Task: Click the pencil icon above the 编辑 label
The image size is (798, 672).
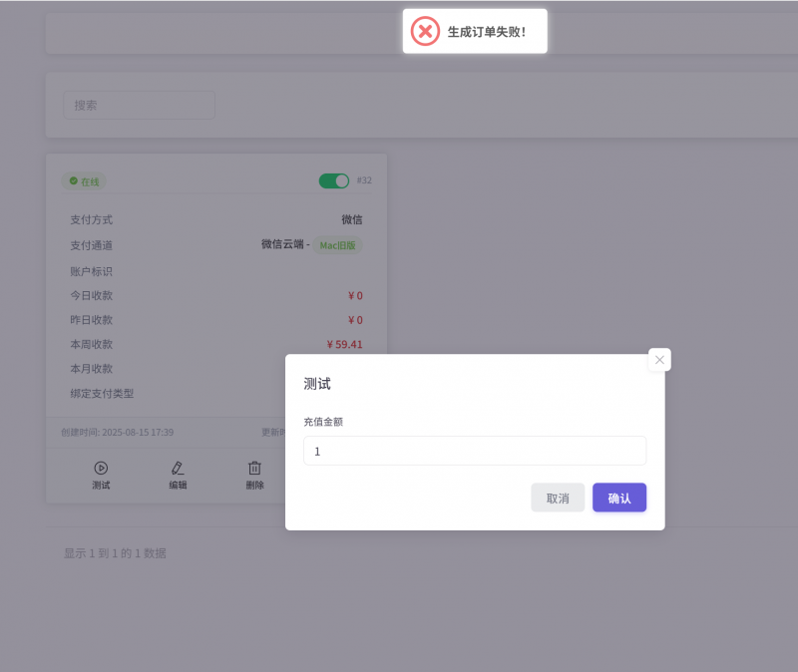Action: coord(178,468)
